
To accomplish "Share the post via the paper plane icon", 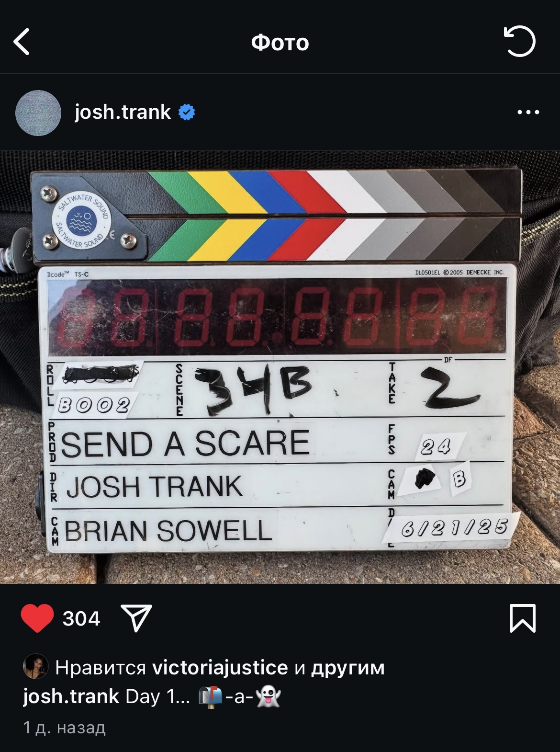I will pos(136,618).
